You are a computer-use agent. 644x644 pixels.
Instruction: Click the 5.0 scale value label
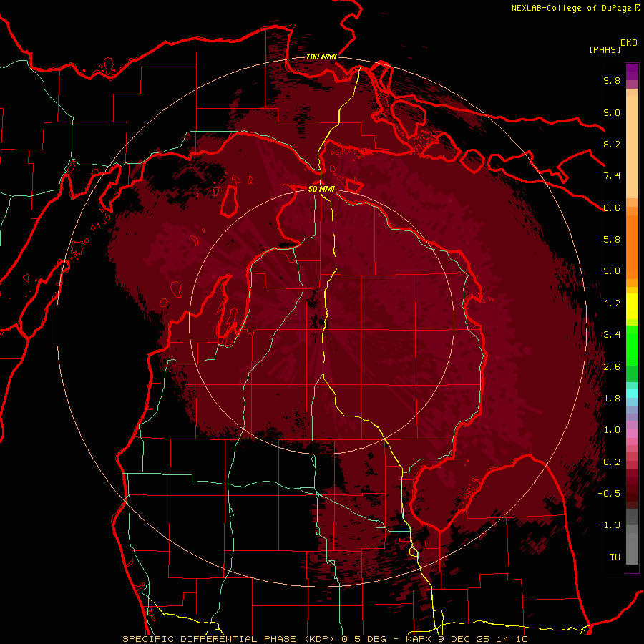coord(612,271)
